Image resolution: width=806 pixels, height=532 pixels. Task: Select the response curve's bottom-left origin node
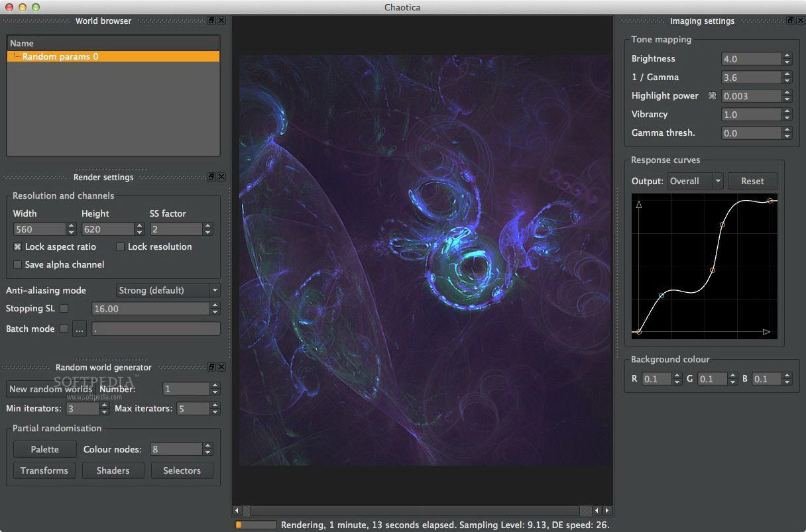tap(638, 331)
